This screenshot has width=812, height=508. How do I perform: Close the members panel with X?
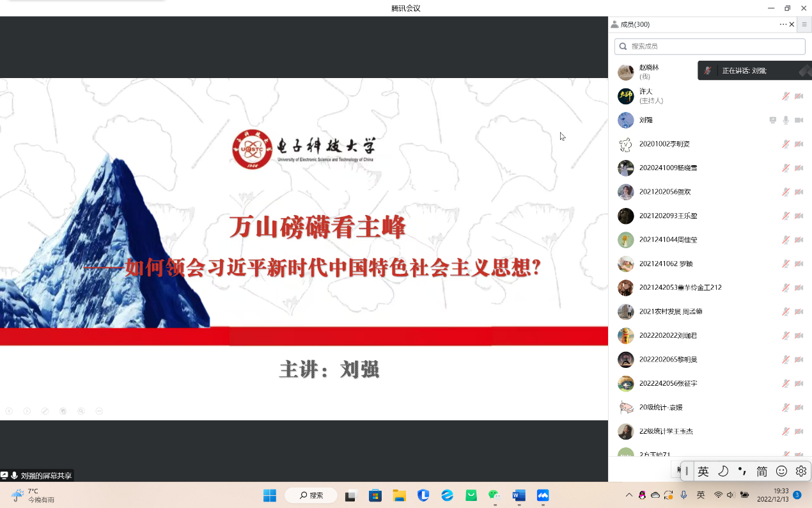(x=792, y=24)
